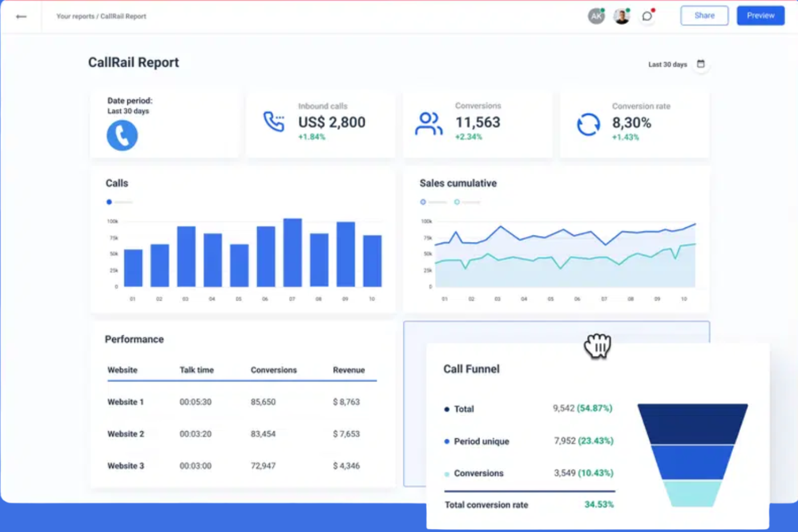Toggle the first series on Sales cumulative chart
Screen dimensions: 798x532
[423, 202]
